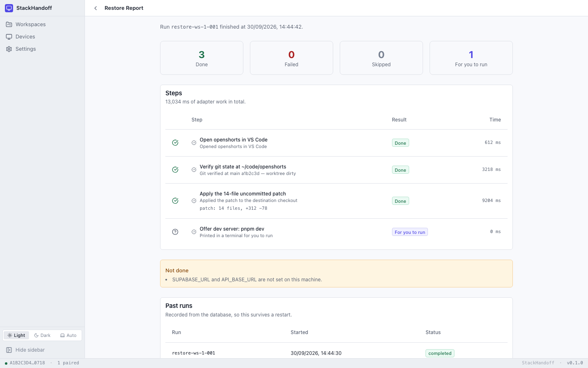Click the sidebar collapse panel icon
The width and height of the screenshot is (588, 368).
(x=9, y=350)
